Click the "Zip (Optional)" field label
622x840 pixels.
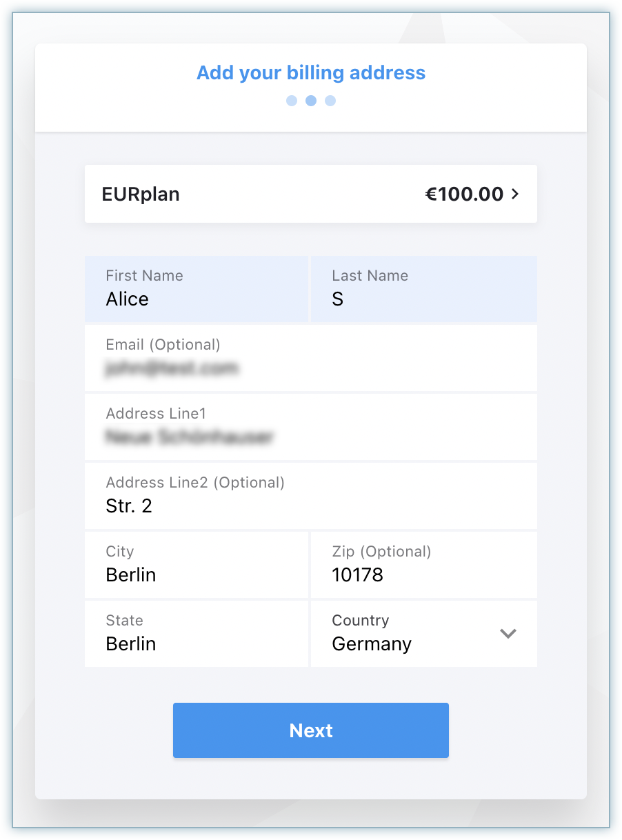(x=381, y=552)
